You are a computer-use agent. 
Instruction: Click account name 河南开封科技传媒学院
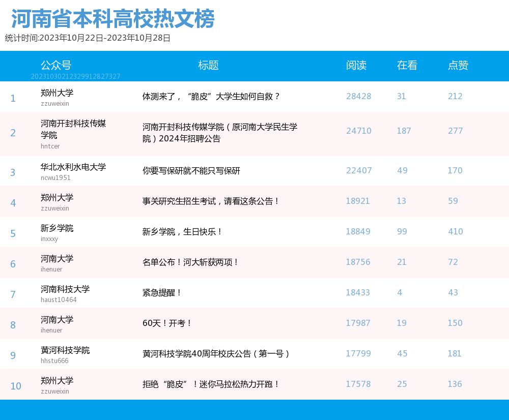click(73, 129)
